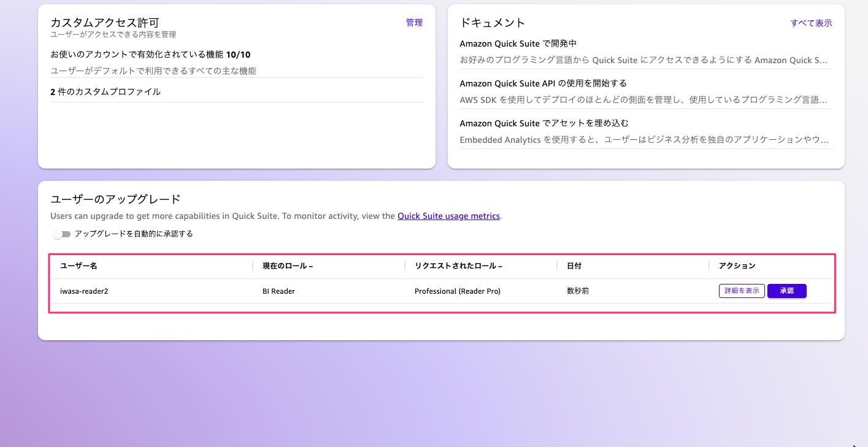Click the 承認 button for iwasa-reader2
The width and height of the screenshot is (868, 447).
pyautogui.click(x=786, y=291)
